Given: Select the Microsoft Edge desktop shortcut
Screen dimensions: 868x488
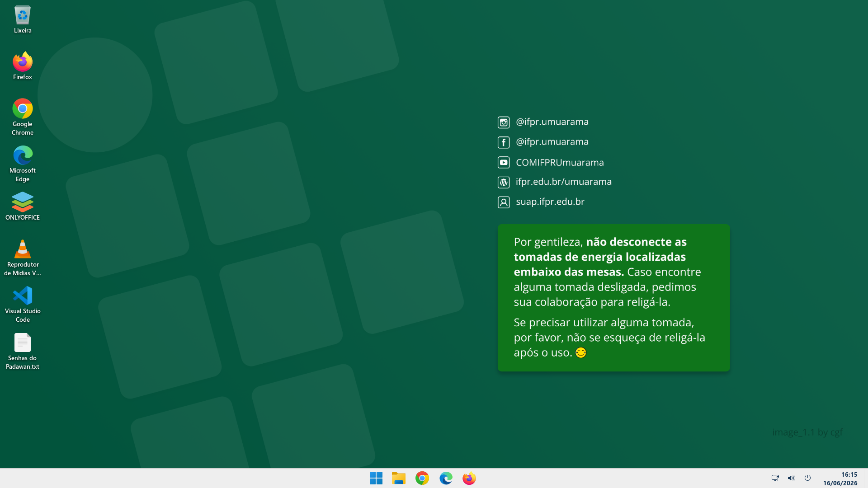Looking at the screenshot, I should (23, 164).
